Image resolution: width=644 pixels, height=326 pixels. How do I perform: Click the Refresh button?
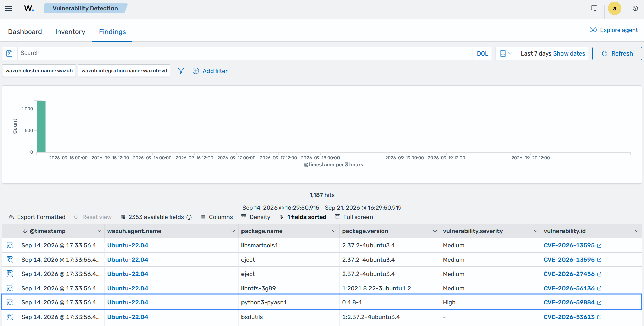pos(617,53)
